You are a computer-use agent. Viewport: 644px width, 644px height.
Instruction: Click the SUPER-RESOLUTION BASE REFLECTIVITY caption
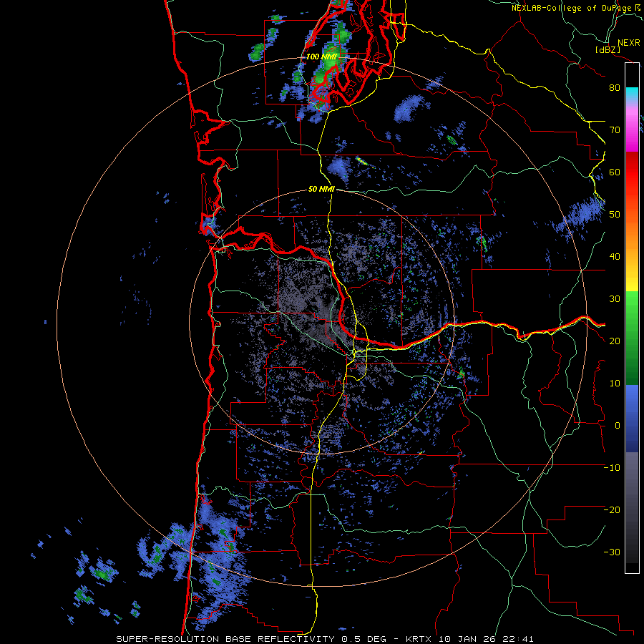click(x=225, y=639)
